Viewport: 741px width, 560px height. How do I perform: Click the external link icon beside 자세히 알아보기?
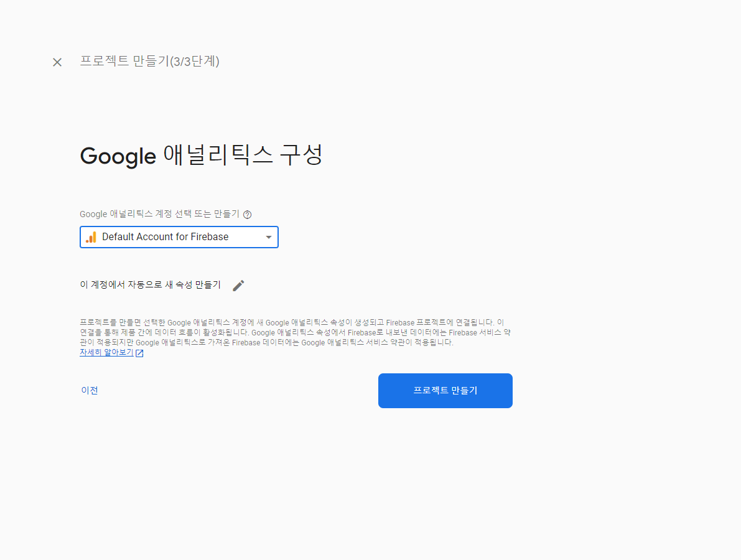[x=139, y=353]
